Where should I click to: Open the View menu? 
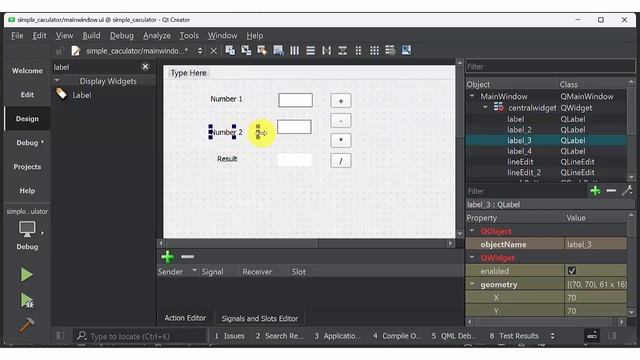[64, 36]
